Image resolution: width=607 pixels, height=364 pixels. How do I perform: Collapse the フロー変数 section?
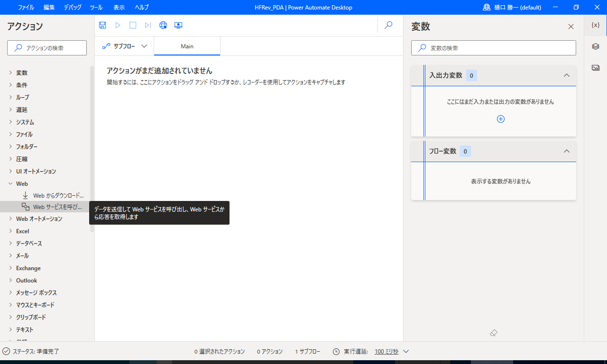click(x=566, y=151)
